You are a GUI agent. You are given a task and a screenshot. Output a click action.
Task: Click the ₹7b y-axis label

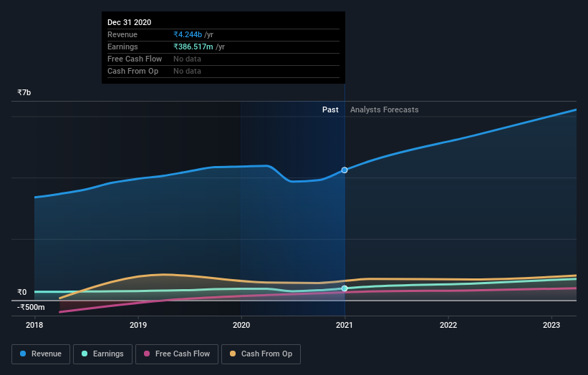pyautogui.click(x=24, y=92)
